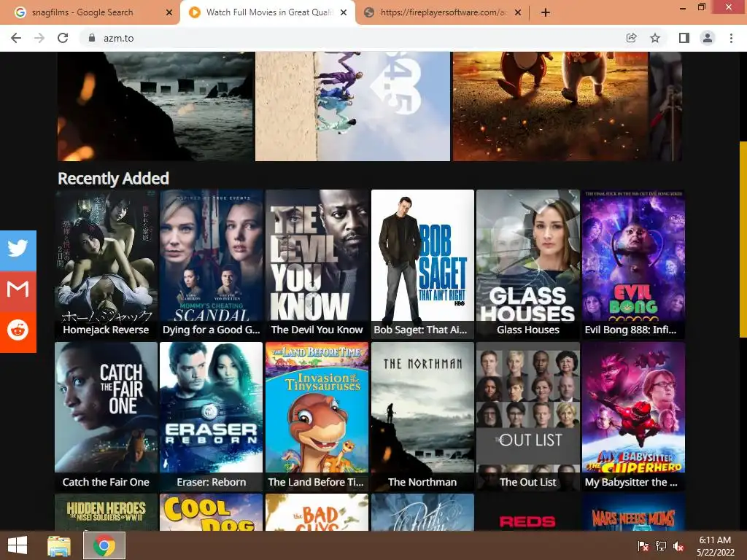Image resolution: width=747 pixels, height=560 pixels.
Task: Share page via Gmail sidebar icon
Action: tap(18, 291)
